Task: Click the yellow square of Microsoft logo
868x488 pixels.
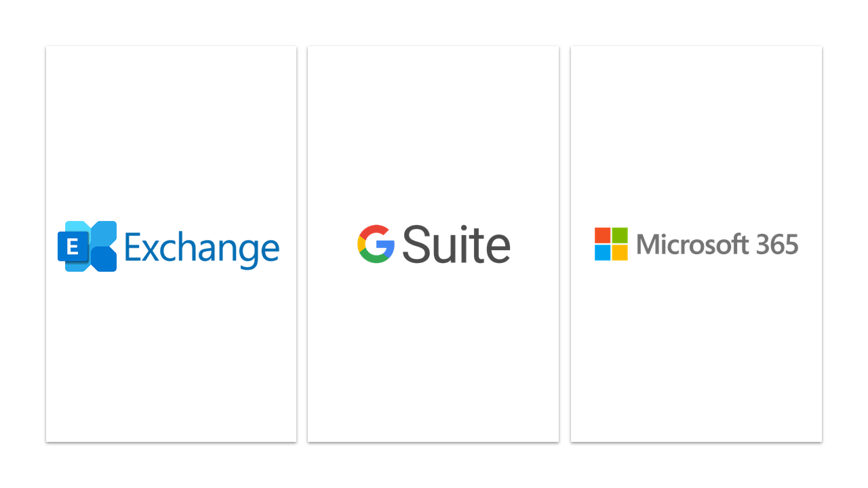Action: pyautogui.click(x=620, y=253)
